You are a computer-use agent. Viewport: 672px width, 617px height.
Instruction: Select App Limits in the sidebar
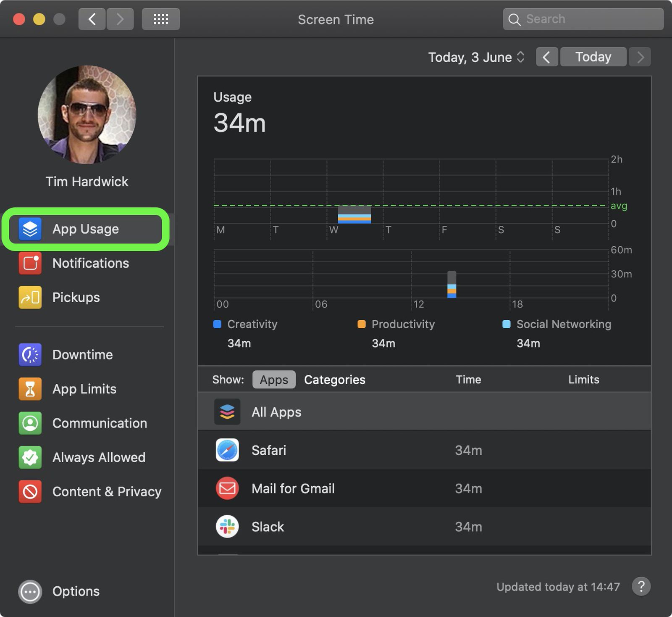pos(84,389)
